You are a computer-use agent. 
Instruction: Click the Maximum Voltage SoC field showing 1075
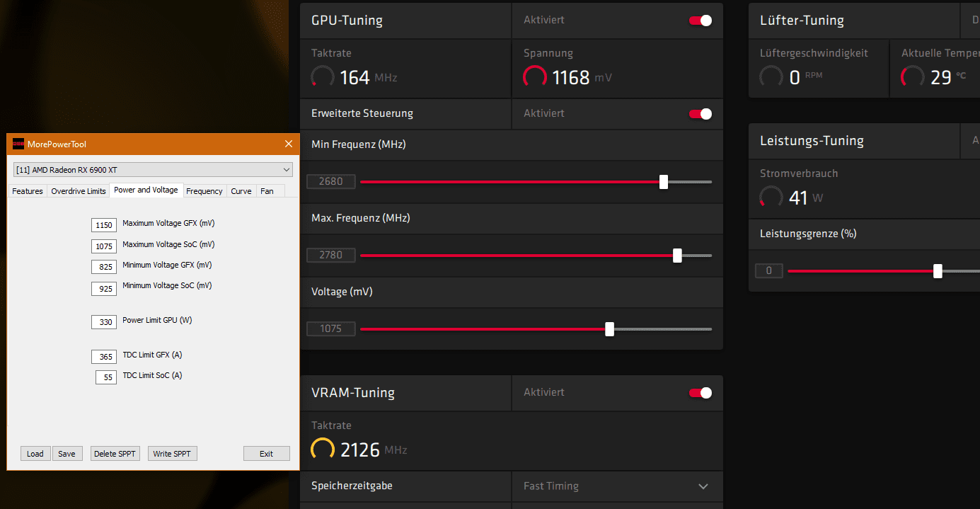tap(104, 246)
